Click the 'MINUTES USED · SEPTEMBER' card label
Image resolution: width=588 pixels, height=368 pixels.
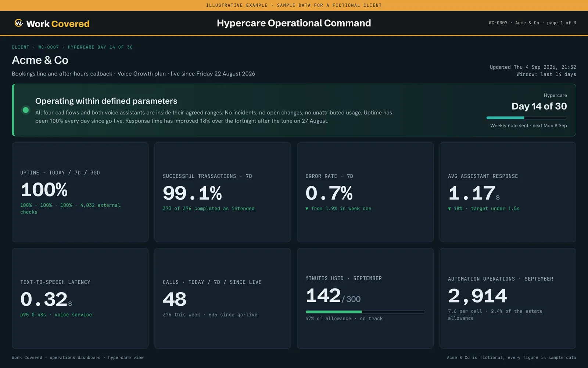[344, 278]
